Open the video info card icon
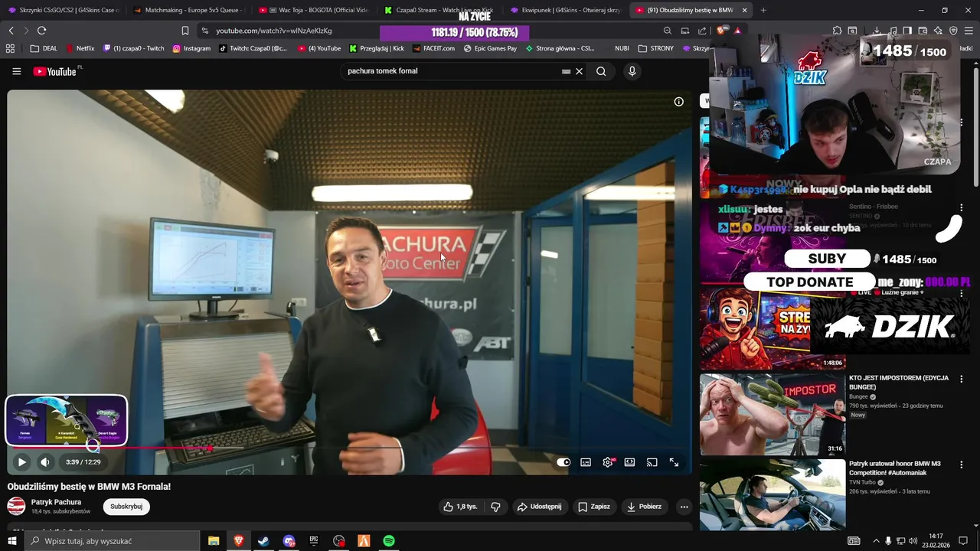Viewport: 980px width, 551px height. coord(678,102)
